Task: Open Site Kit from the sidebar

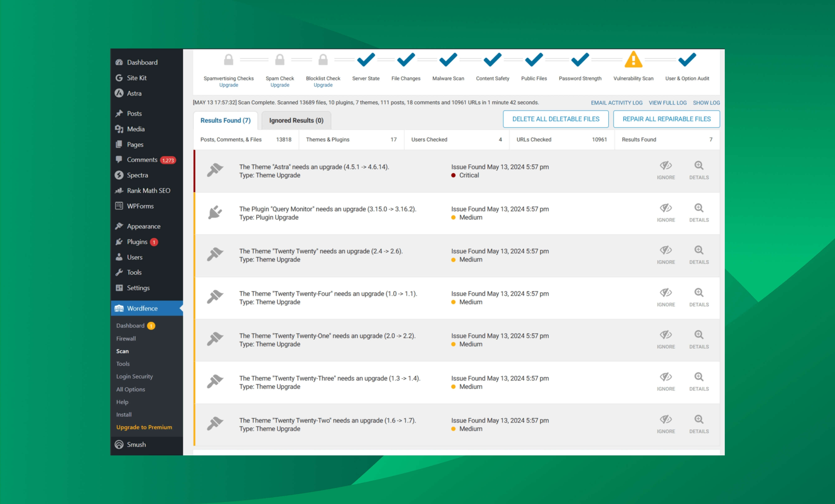Action: pos(137,78)
